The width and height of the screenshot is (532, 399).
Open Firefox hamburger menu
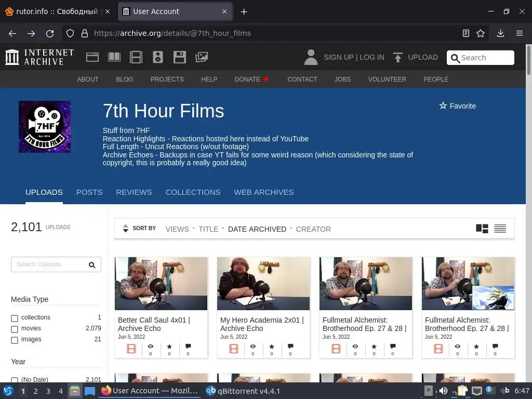pyautogui.click(x=520, y=33)
